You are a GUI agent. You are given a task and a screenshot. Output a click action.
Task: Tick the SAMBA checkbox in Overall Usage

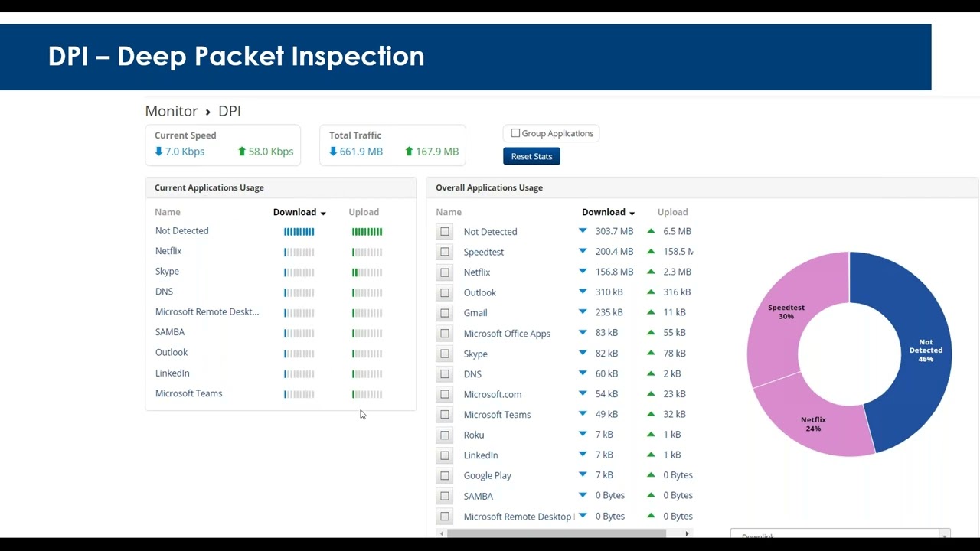[445, 496]
